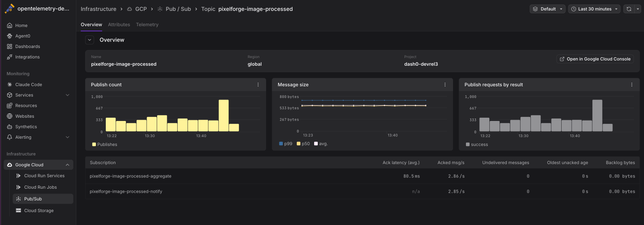Click the refresh icon in header

point(629,9)
